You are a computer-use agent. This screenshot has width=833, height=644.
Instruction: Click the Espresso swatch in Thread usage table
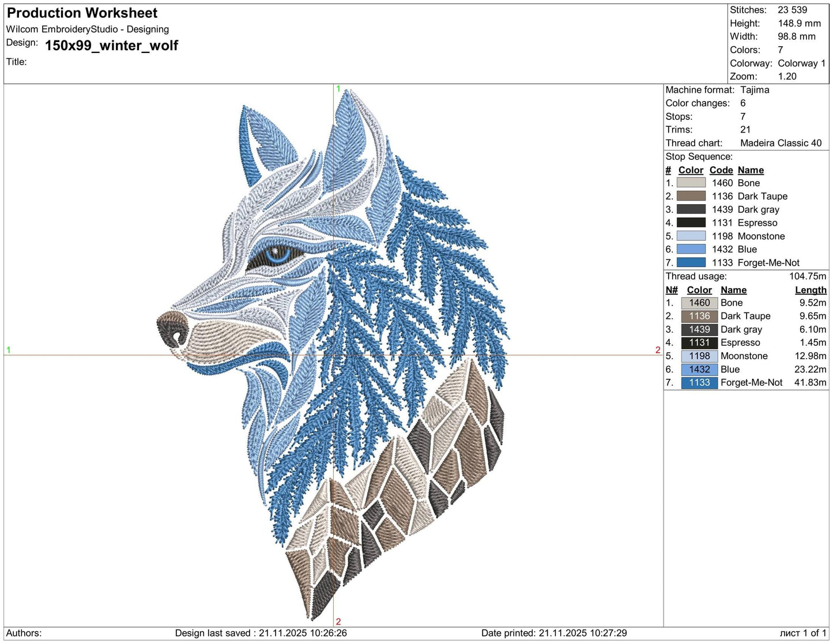click(x=699, y=342)
